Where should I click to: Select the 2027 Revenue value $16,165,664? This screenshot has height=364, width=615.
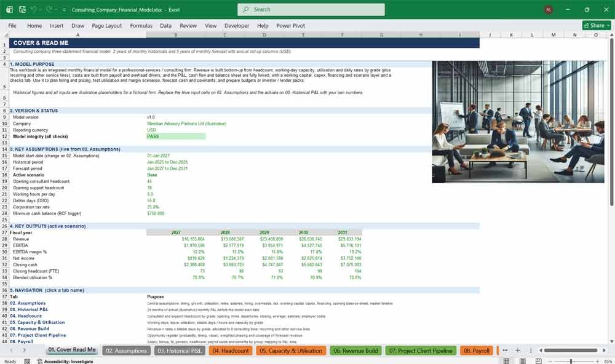[x=193, y=239]
